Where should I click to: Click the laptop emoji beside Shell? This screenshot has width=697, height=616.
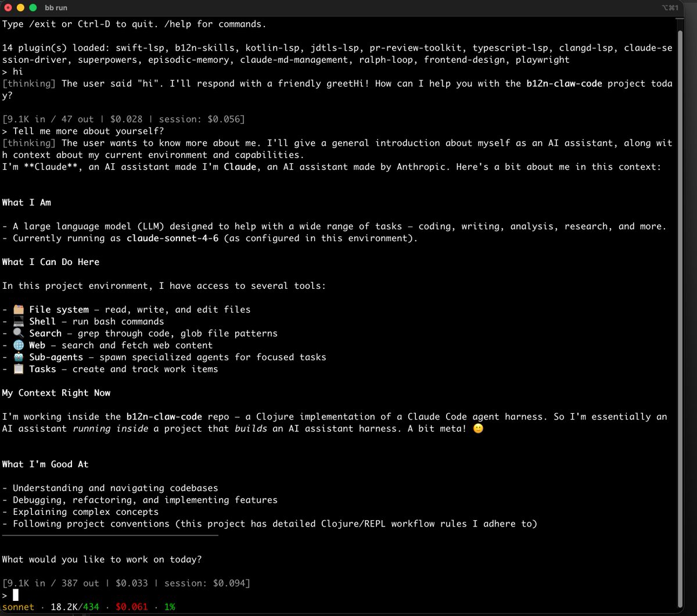[x=19, y=321]
